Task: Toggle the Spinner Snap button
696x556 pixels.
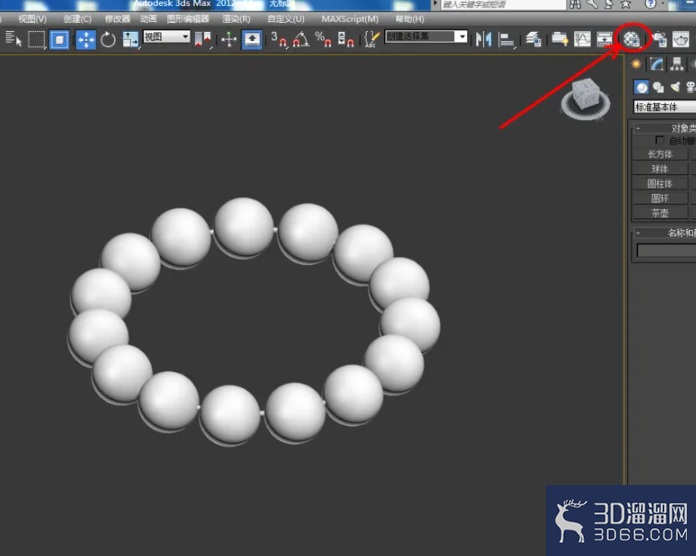Action: 345,39
